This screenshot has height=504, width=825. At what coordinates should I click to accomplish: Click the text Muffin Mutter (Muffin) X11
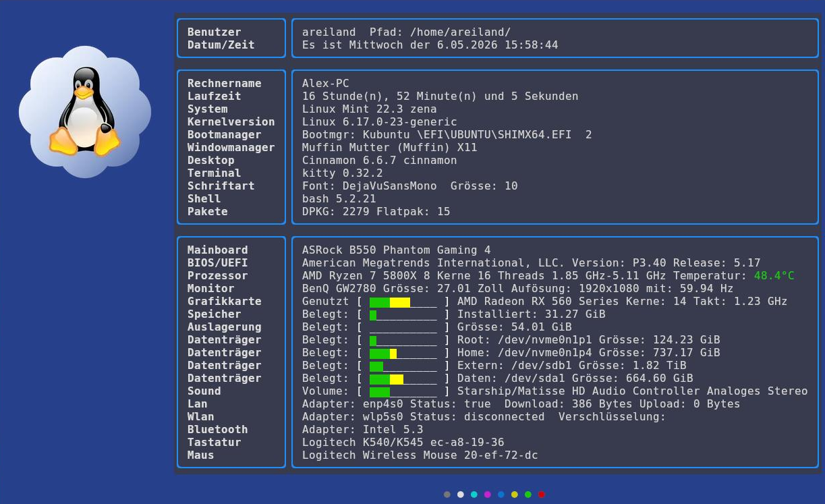(390, 148)
